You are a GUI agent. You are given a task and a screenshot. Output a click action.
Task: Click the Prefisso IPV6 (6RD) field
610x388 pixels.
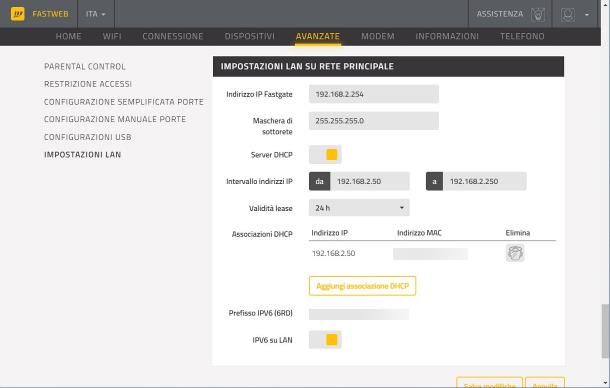click(x=359, y=314)
